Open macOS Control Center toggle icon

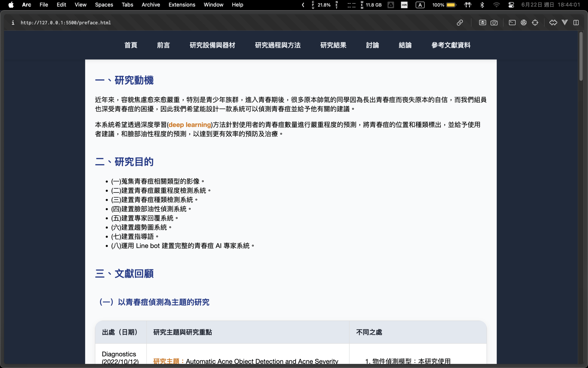tap(511, 5)
